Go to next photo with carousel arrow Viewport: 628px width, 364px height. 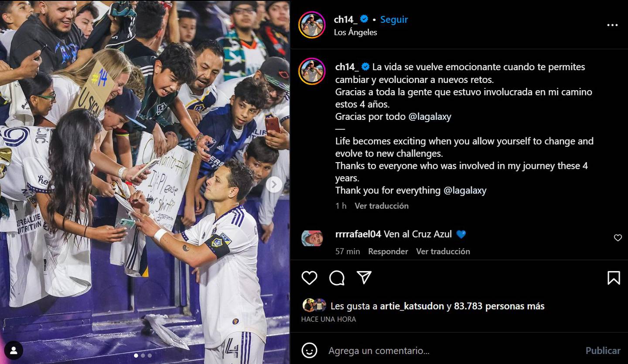(274, 184)
